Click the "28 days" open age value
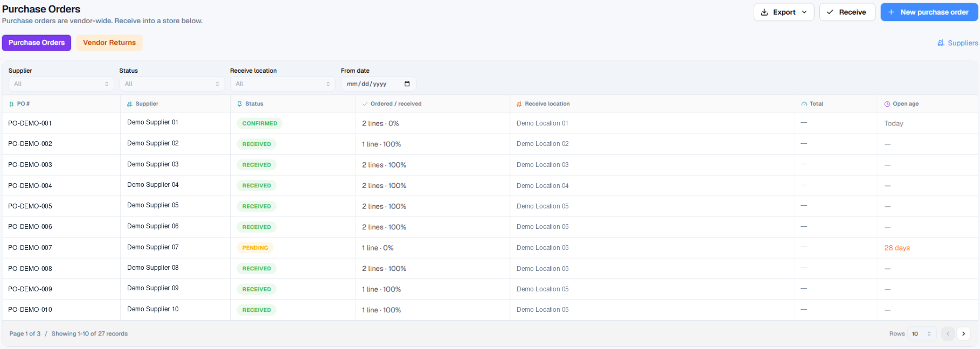The height and width of the screenshot is (349, 980). click(897, 248)
